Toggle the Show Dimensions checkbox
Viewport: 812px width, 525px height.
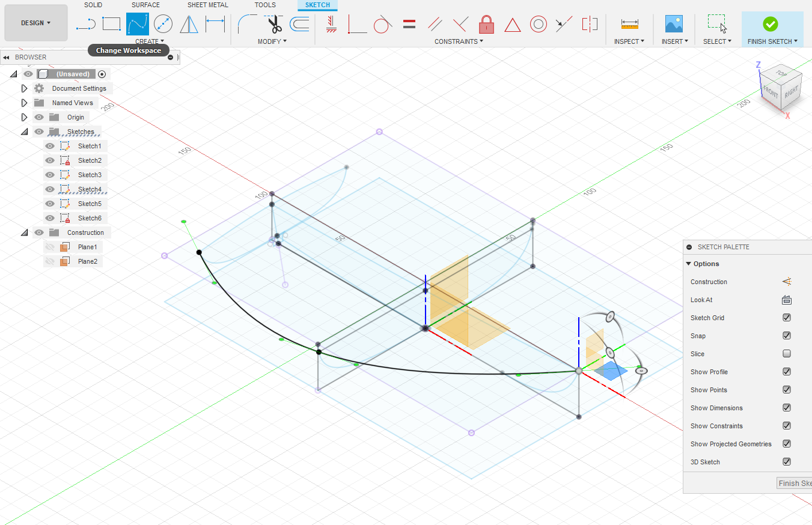pyautogui.click(x=787, y=408)
